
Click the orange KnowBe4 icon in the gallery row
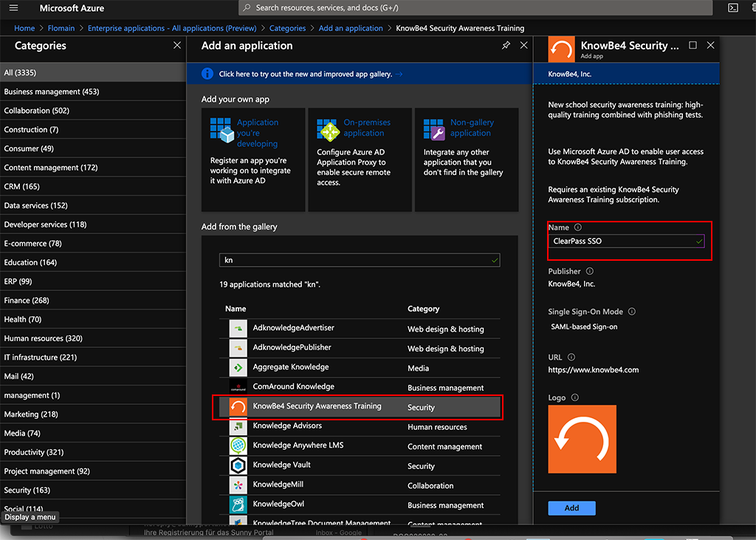coord(237,406)
